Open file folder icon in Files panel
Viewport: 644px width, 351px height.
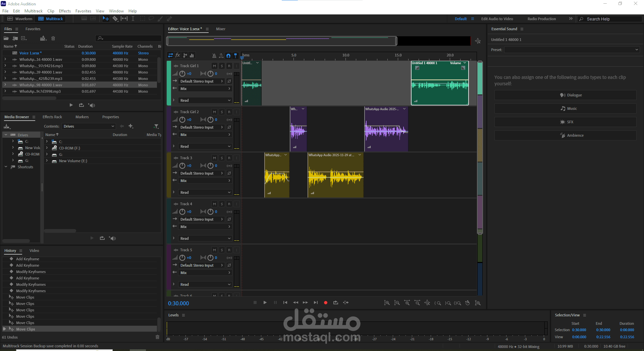coord(6,38)
